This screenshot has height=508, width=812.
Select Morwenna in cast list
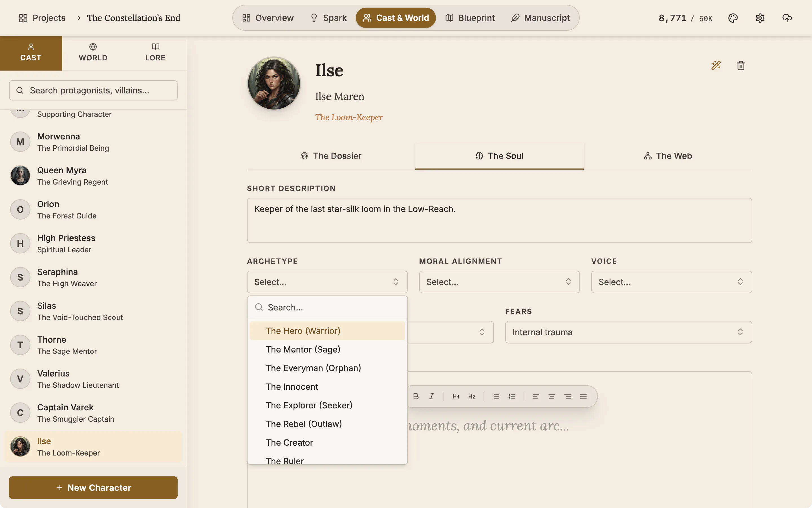point(93,142)
